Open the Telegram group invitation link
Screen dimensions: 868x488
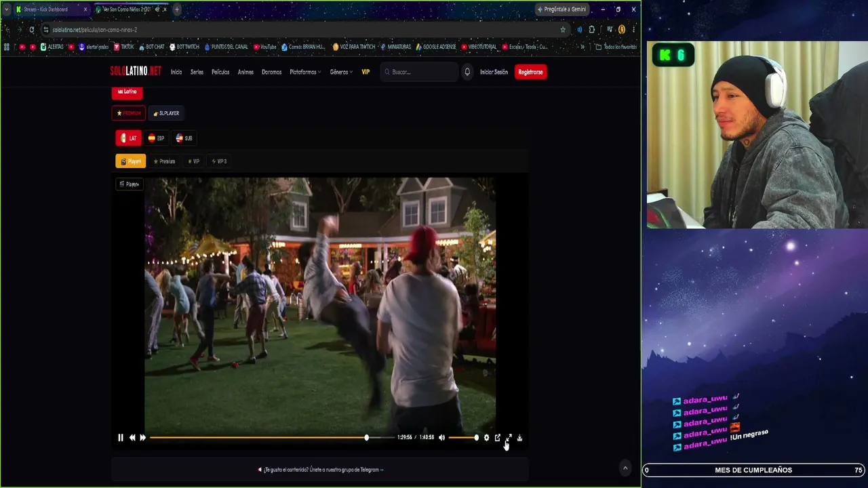click(x=320, y=470)
